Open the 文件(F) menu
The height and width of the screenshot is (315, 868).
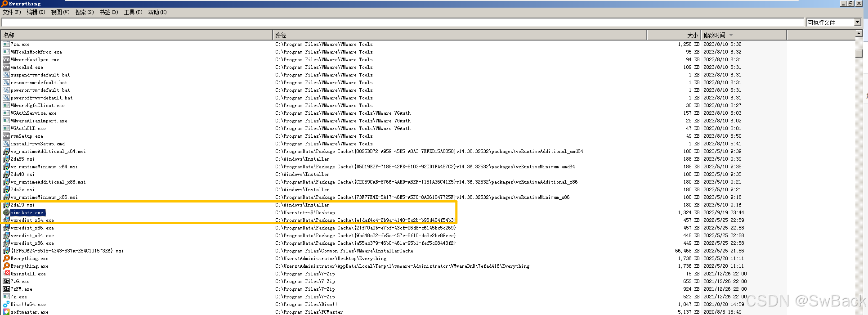click(x=12, y=12)
